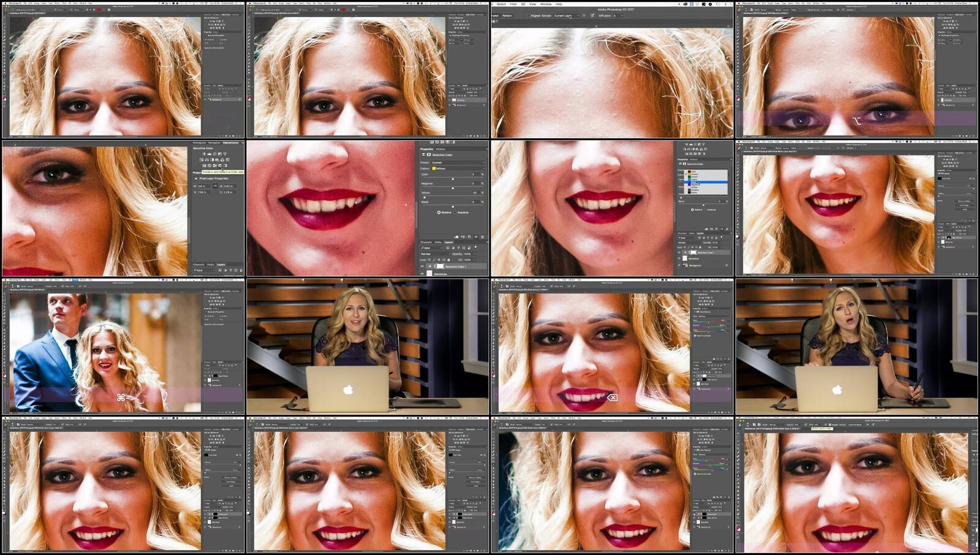The width and height of the screenshot is (980, 555).
Task: Open Colors dropdown showing Yellows
Action: [458, 168]
